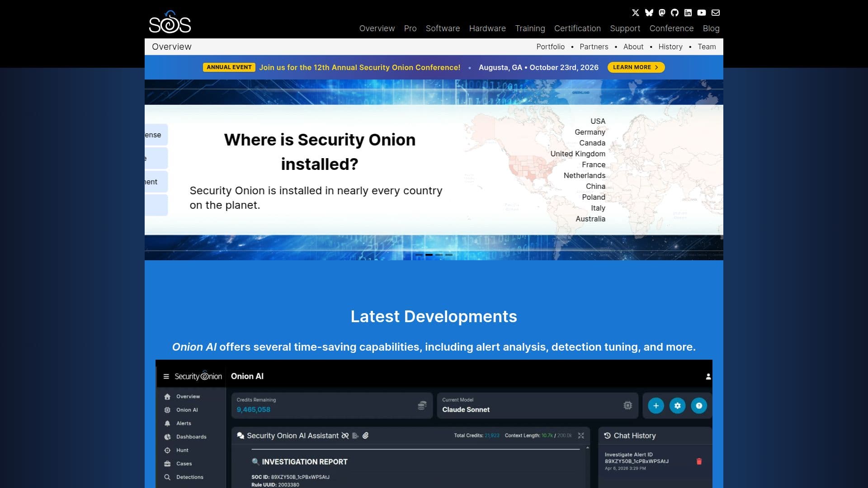Click the 'INVESTIGATION REPORT' heading

click(304, 462)
